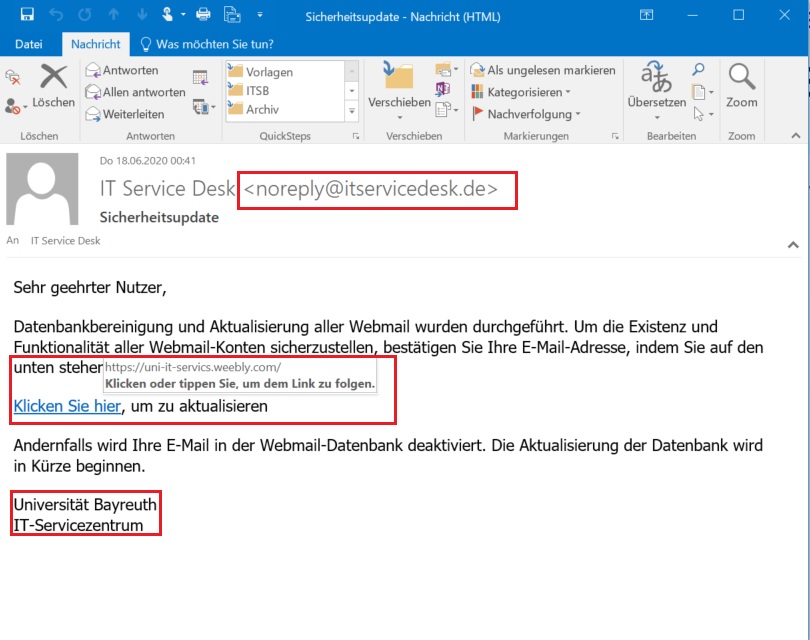Follow the 'Klicken Sie hier' link
Screen dimensions: 810x640
(67, 407)
